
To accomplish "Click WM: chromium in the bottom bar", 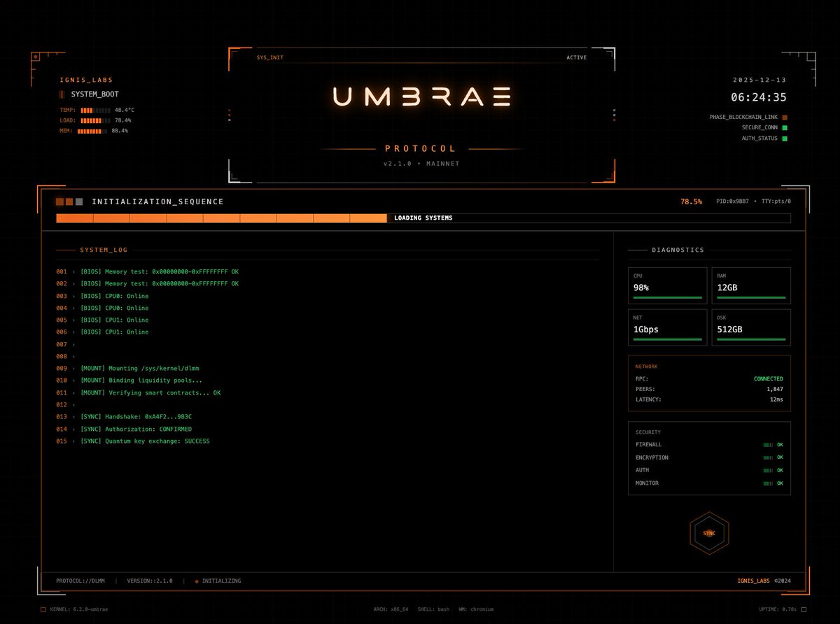I will tap(476, 609).
